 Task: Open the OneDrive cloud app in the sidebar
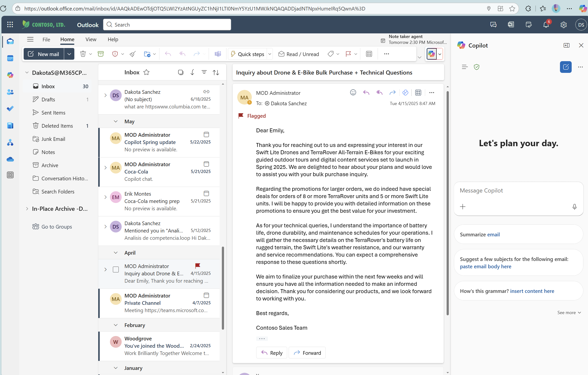tap(10, 159)
